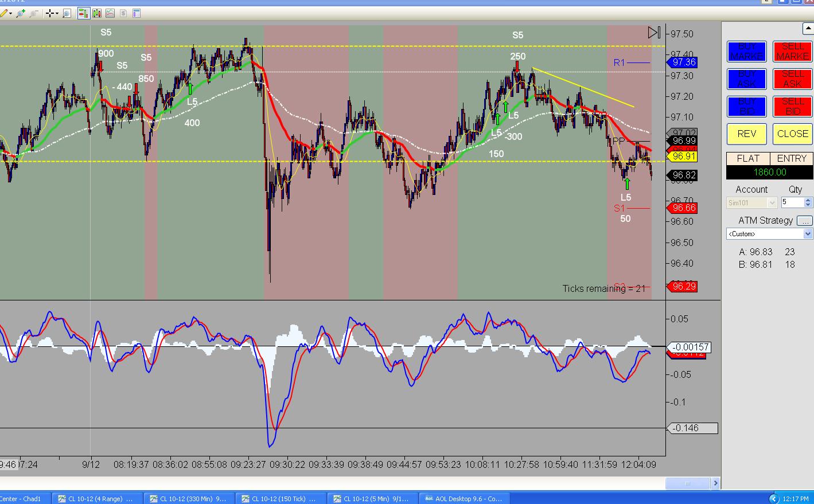Click the SELL ASK button
Screen dimensions: 814x504
[792, 79]
